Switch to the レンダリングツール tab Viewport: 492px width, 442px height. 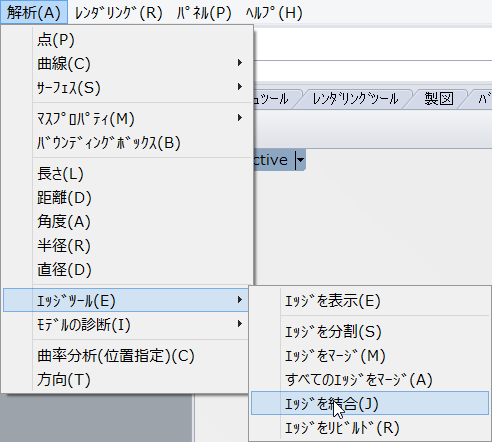[x=355, y=99]
